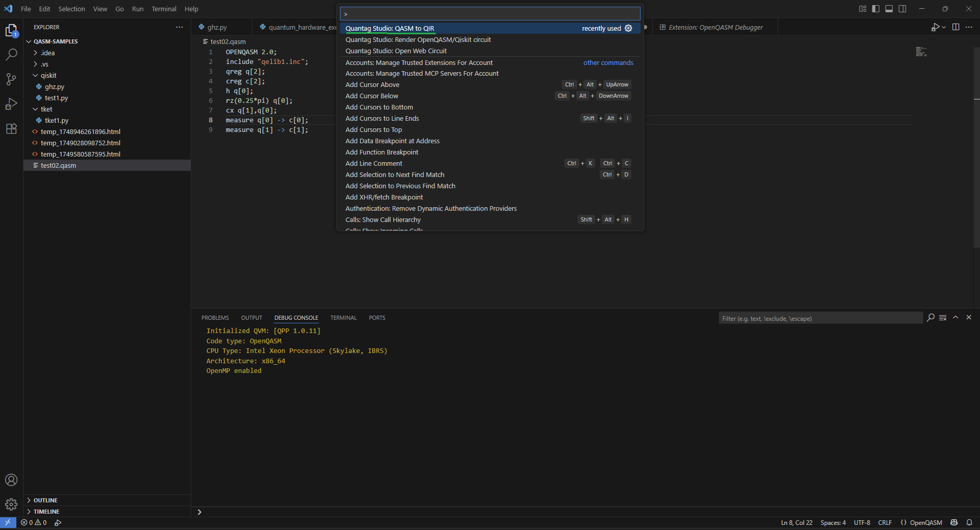Run Quantag Studio: Open Web Circuit command

click(396, 51)
